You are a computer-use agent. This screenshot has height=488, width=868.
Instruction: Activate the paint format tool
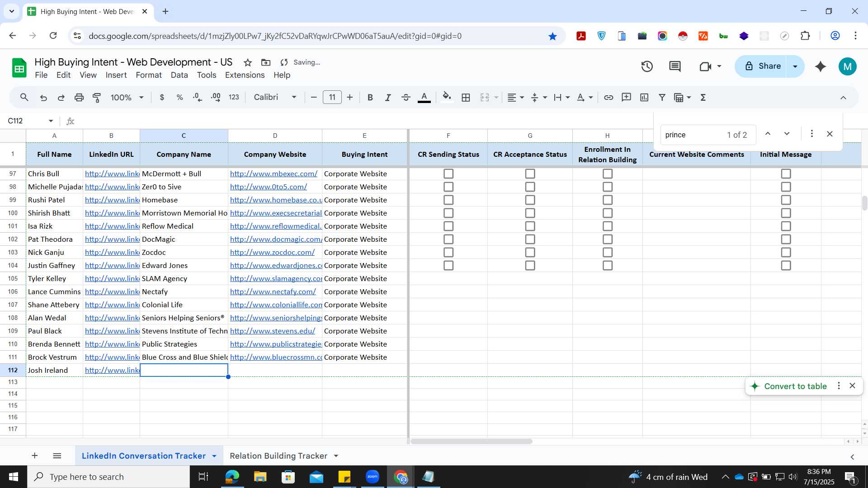(x=97, y=98)
